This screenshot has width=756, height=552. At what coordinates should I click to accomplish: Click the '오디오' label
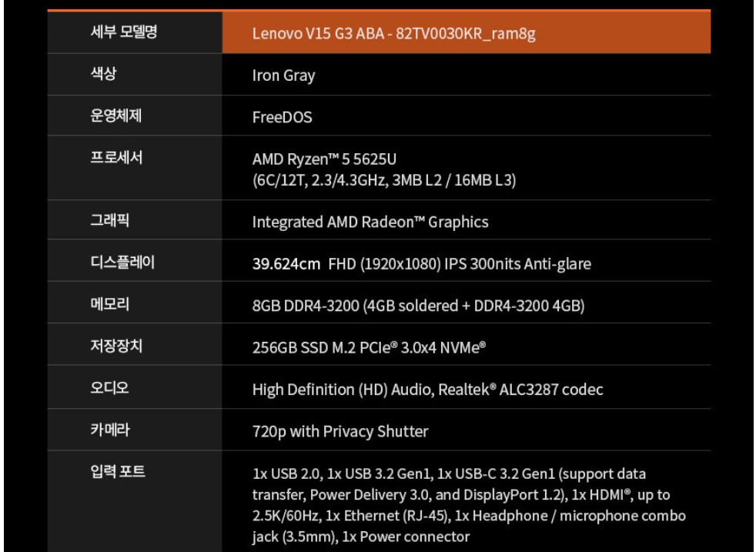pyautogui.click(x=109, y=388)
